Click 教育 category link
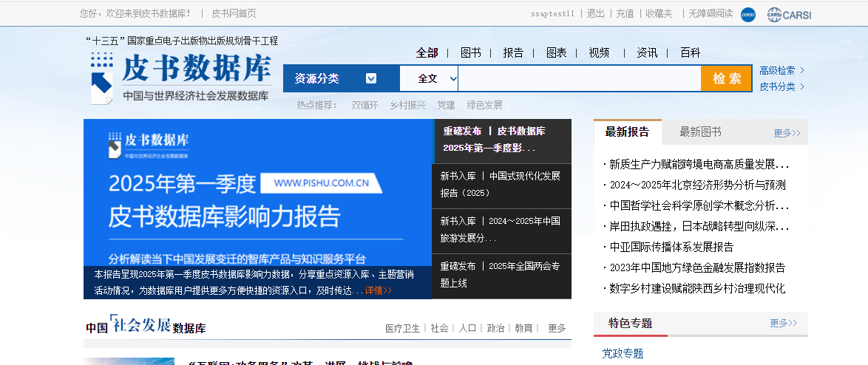The height and width of the screenshot is (365, 868). coord(523,328)
